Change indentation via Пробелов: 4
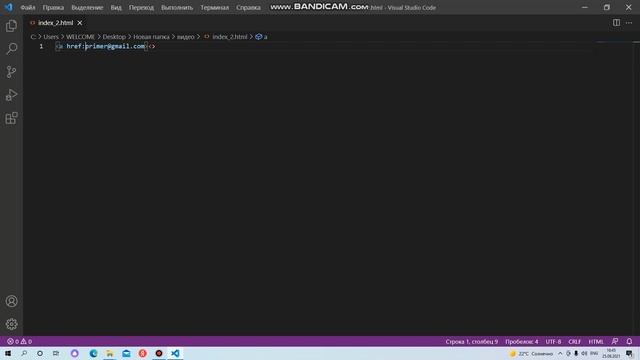The image size is (640, 360). pos(522,342)
